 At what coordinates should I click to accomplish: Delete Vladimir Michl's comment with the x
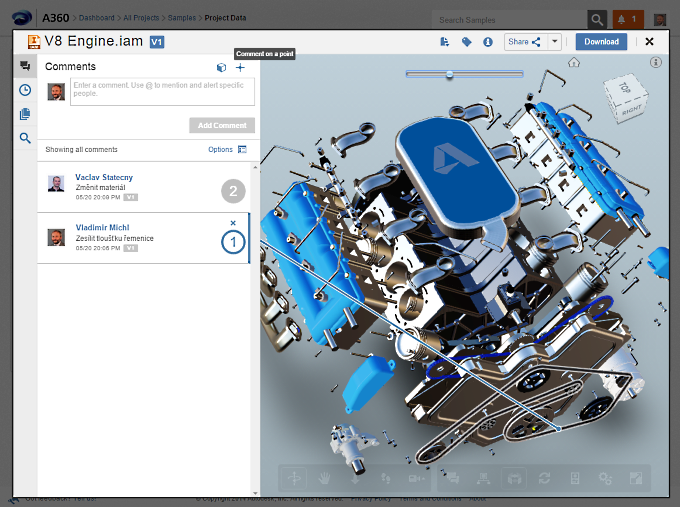click(233, 222)
